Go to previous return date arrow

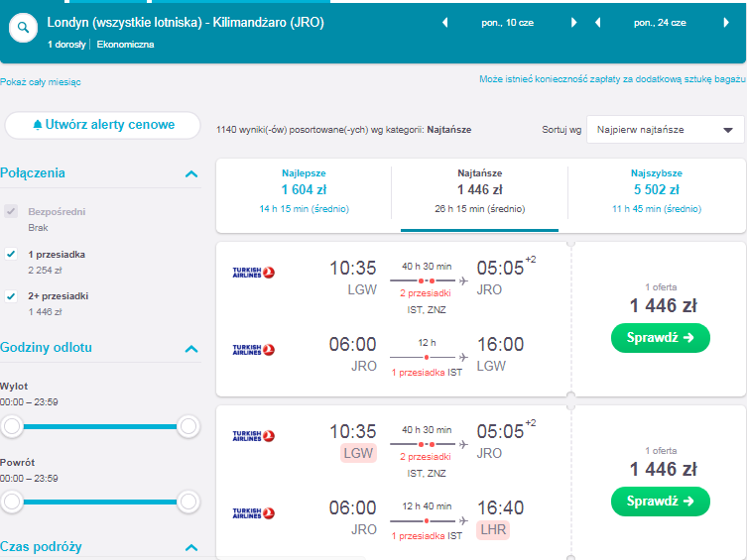[x=597, y=23]
